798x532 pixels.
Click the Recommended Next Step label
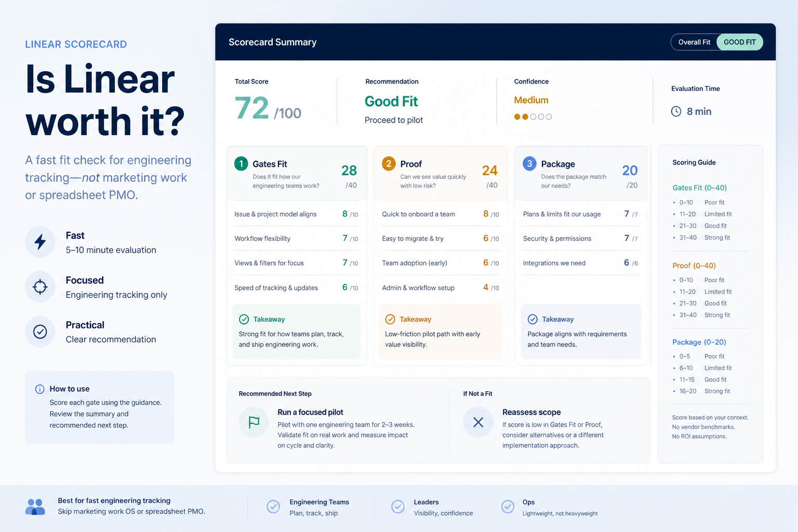tap(275, 394)
